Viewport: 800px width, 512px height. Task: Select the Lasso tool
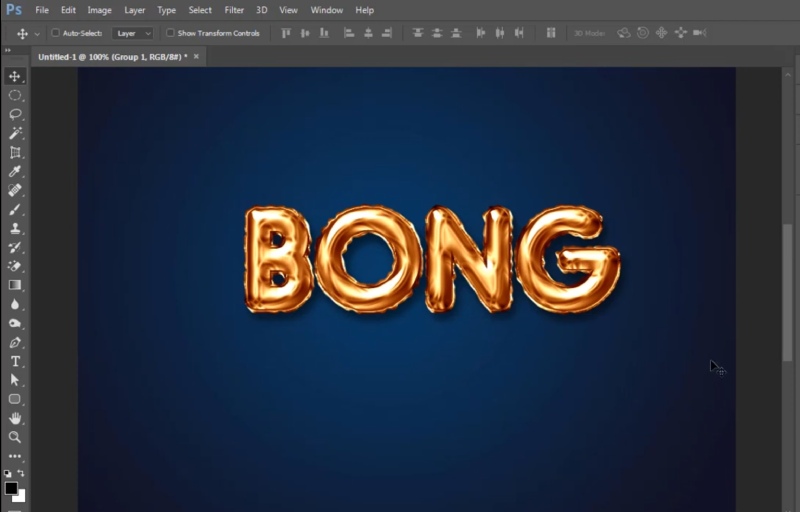(15, 114)
